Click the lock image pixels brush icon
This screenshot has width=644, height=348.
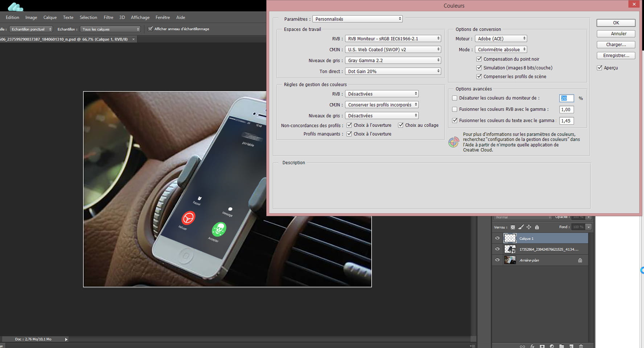pyautogui.click(x=521, y=227)
